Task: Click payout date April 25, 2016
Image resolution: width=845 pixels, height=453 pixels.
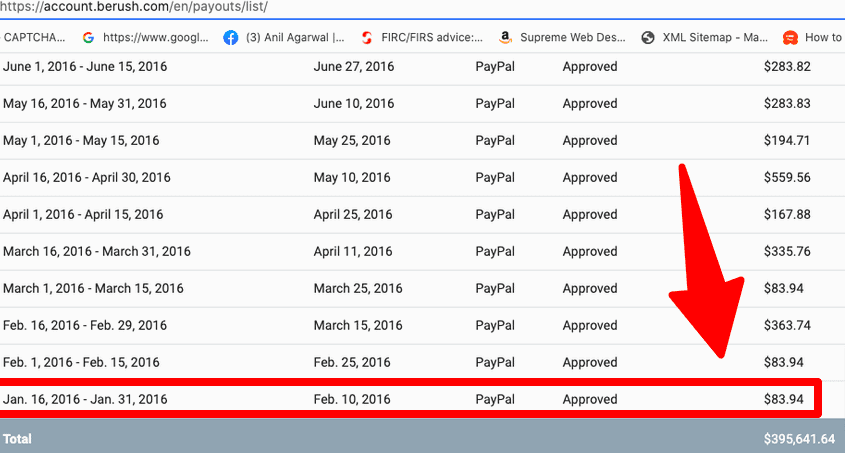Action: (353, 214)
